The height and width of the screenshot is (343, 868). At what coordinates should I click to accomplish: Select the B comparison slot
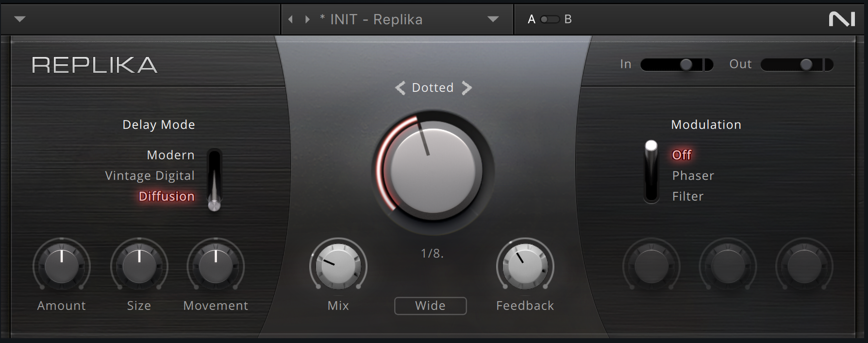coord(568,19)
